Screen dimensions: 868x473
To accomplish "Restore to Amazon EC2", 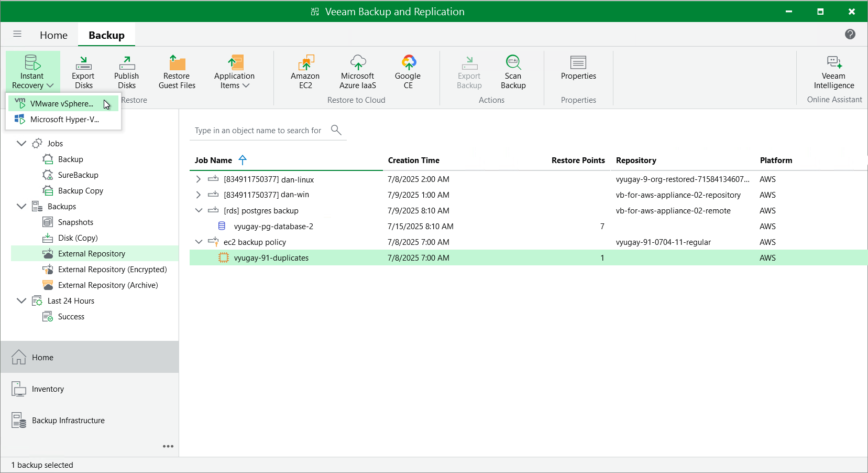I will tap(305, 72).
